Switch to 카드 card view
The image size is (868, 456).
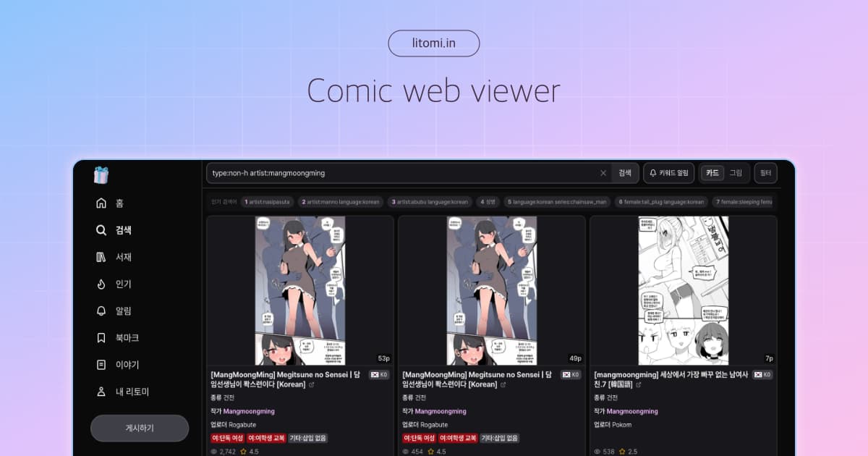tap(712, 173)
